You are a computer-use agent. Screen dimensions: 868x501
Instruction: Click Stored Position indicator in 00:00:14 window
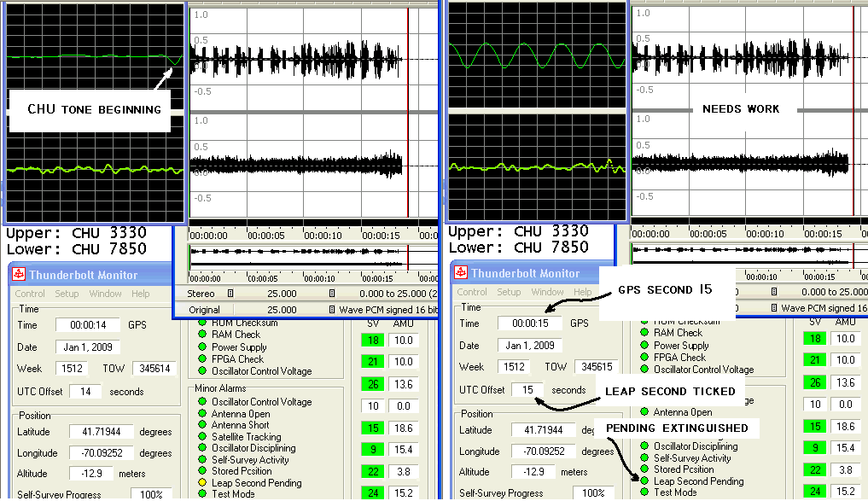pyautogui.click(x=202, y=470)
